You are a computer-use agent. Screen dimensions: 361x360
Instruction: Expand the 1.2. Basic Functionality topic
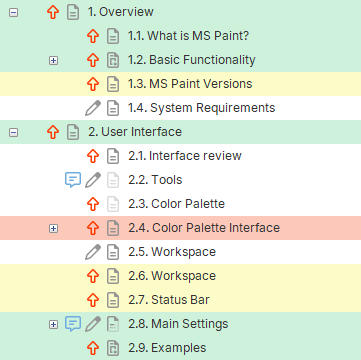point(53,60)
